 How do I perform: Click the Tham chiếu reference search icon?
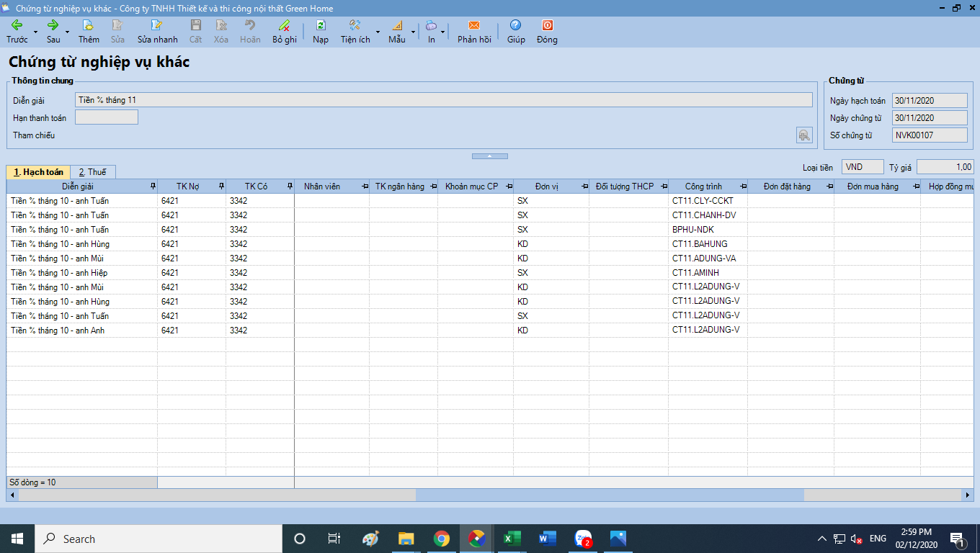tap(804, 135)
